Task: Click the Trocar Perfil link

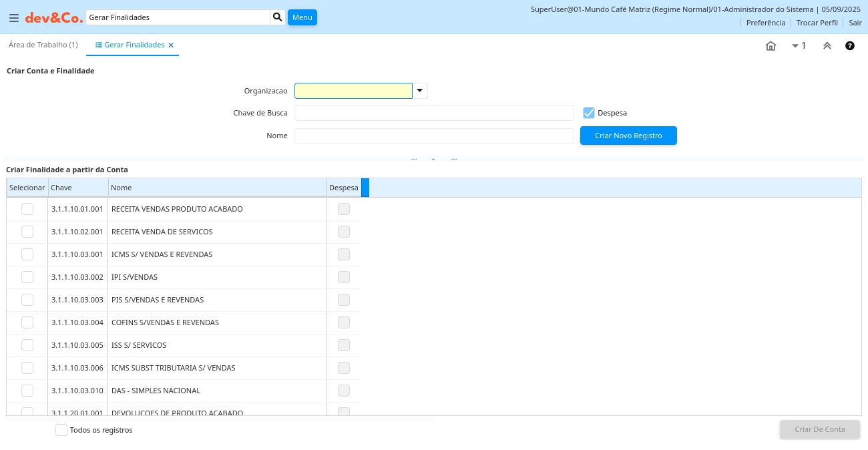Action: (817, 23)
